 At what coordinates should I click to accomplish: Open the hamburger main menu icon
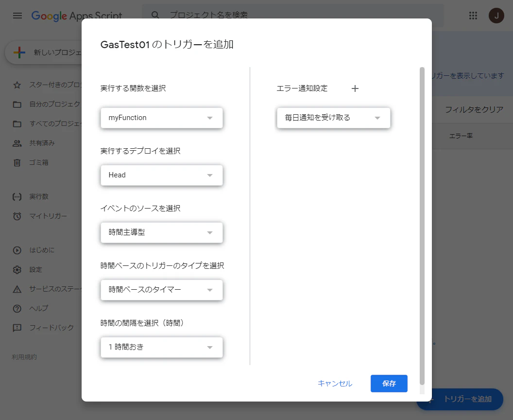17,16
